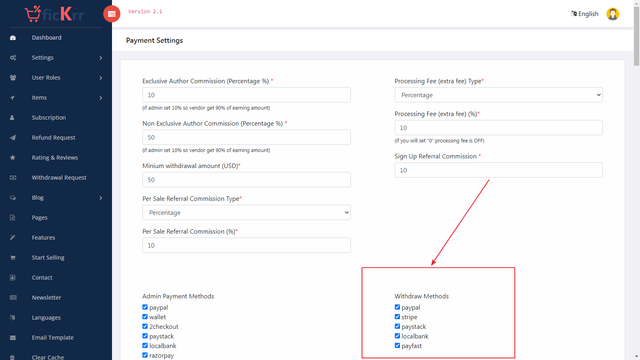Open Per Sale Referral Commission Type dropdown

[x=246, y=213]
